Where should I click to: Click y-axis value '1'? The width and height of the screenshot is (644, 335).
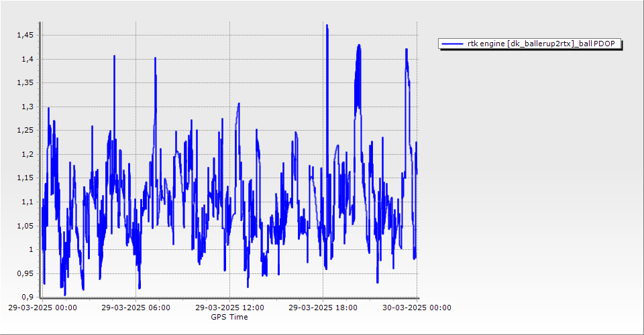[x=32, y=250]
